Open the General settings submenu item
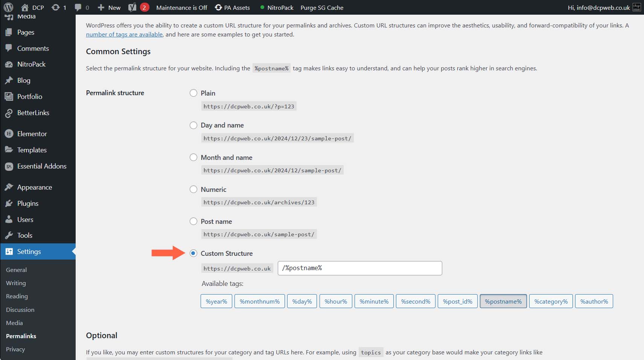Image resolution: width=644 pixels, height=360 pixels. tap(16, 270)
